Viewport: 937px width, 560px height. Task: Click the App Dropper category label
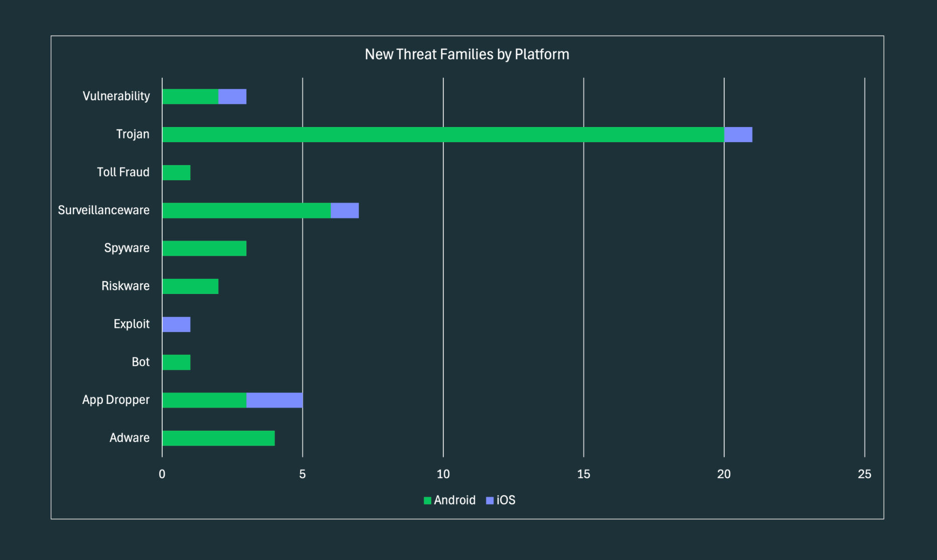coord(115,399)
